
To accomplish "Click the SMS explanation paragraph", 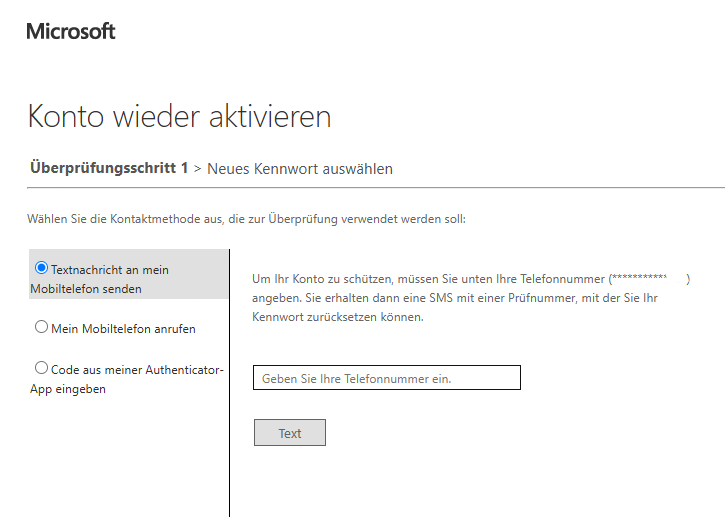I will (x=471, y=298).
